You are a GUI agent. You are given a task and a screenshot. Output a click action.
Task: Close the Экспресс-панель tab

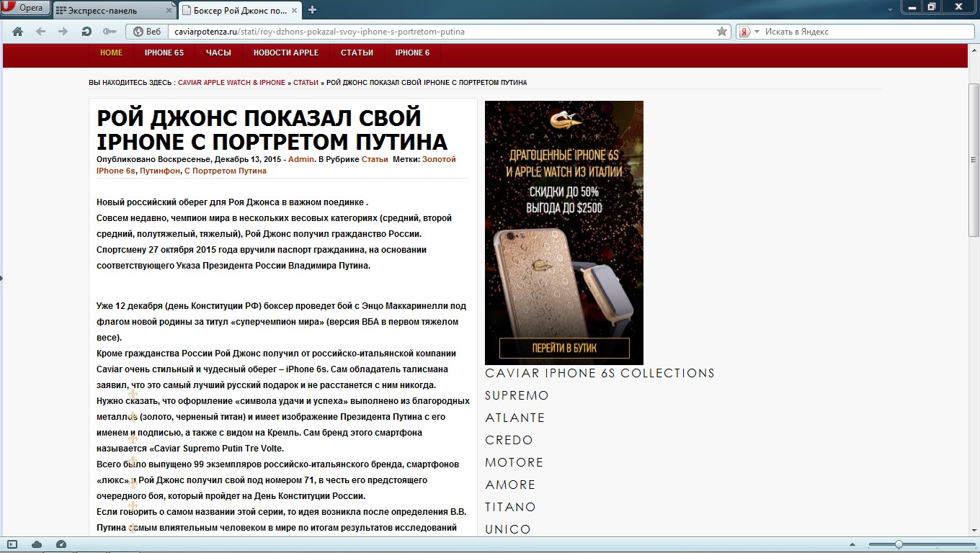pos(169,11)
